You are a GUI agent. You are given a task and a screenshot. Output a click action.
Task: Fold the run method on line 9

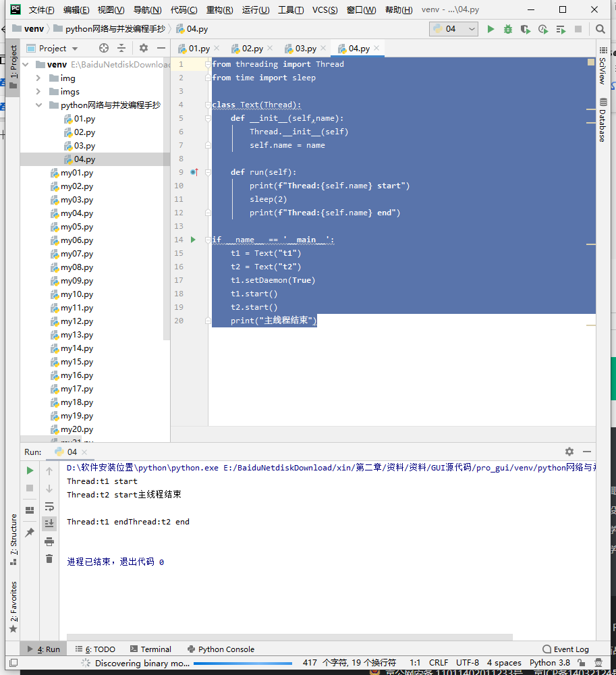(208, 172)
